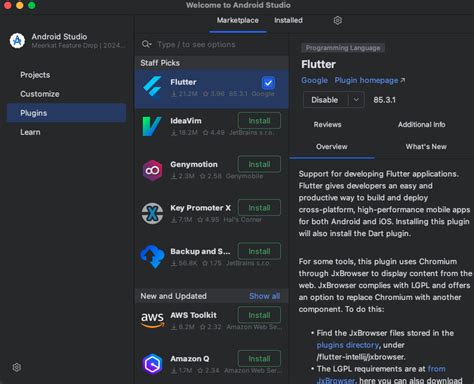Select the Key Promoter X plugin name
Screen dimensions: 474x384
click(x=200, y=208)
